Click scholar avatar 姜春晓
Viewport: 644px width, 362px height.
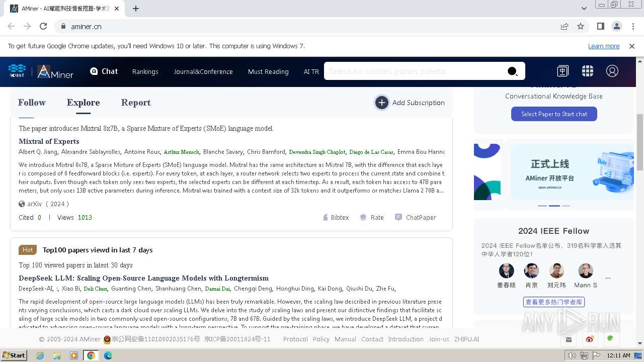(x=507, y=270)
